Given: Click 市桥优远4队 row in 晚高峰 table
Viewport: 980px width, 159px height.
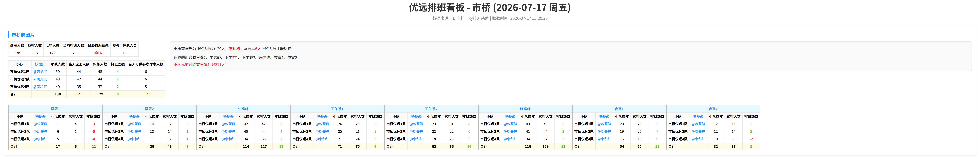Looking at the screenshot, I should pos(525,139).
